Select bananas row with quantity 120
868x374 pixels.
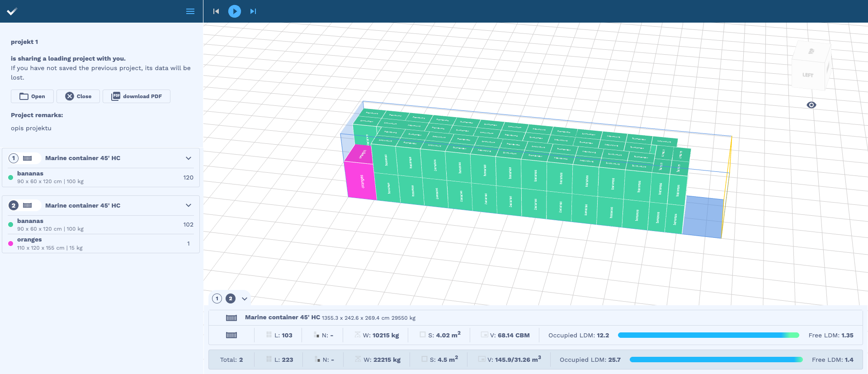(101, 177)
